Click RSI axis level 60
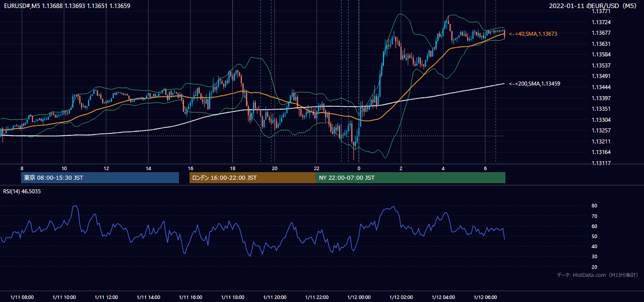This screenshot has height=302, width=644. [595, 226]
